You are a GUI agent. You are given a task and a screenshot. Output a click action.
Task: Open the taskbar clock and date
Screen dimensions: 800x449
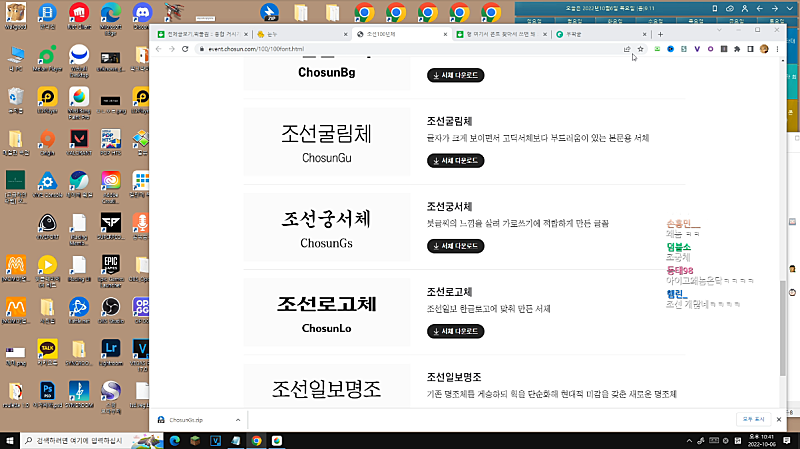click(x=761, y=441)
